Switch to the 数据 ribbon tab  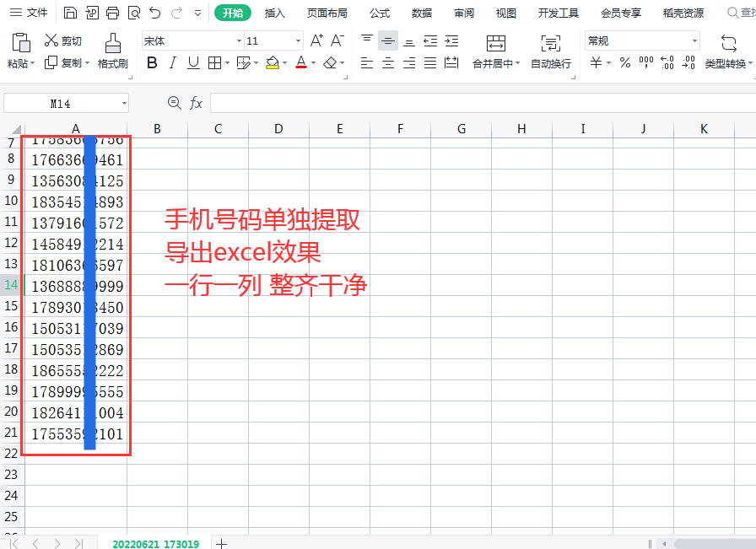point(422,13)
